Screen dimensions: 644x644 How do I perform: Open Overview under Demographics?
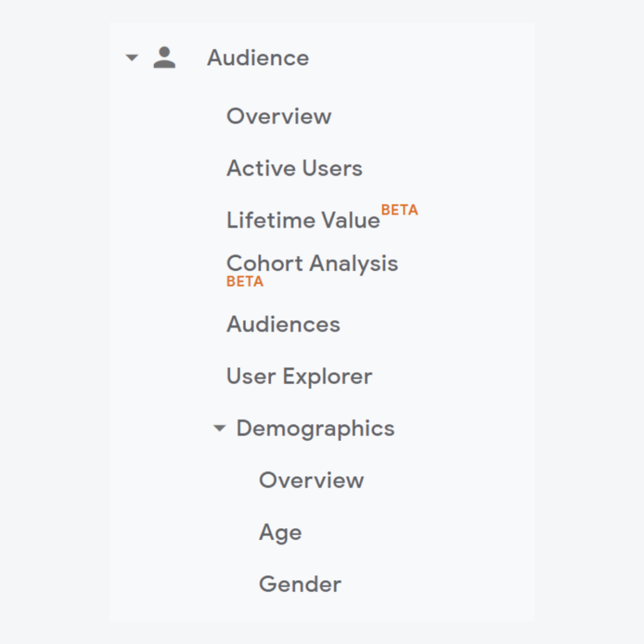click(311, 480)
